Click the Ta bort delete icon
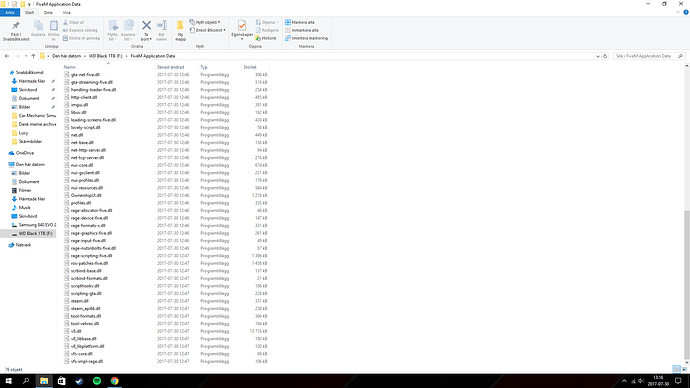 tap(146, 30)
